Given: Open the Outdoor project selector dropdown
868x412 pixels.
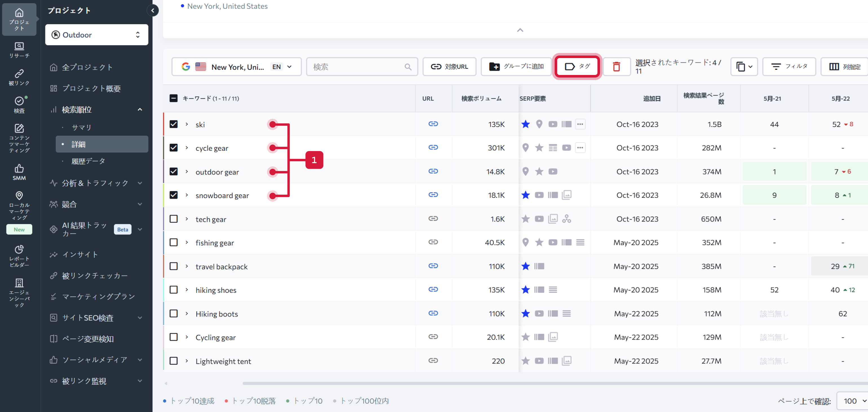Looking at the screenshot, I should 97,35.
